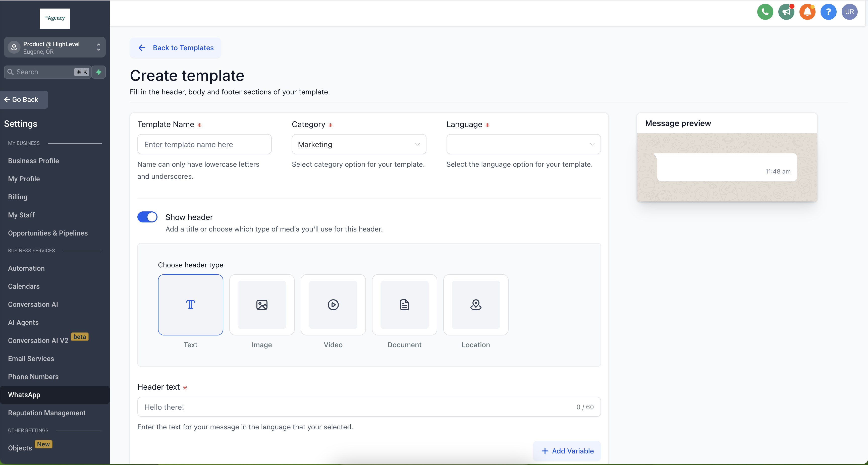Open the Category dropdown showing Marketing
The width and height of the screenshot is (868, 465).
[x=358, y=145]
